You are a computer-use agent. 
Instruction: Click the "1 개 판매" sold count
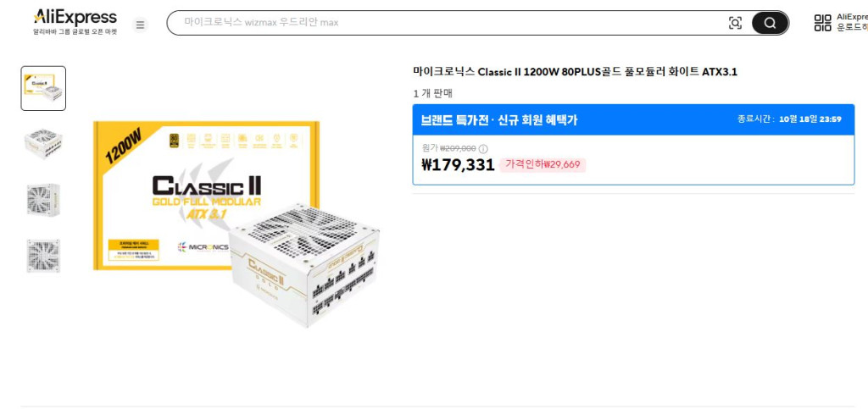pyautogui.click(x=432, y=93)
